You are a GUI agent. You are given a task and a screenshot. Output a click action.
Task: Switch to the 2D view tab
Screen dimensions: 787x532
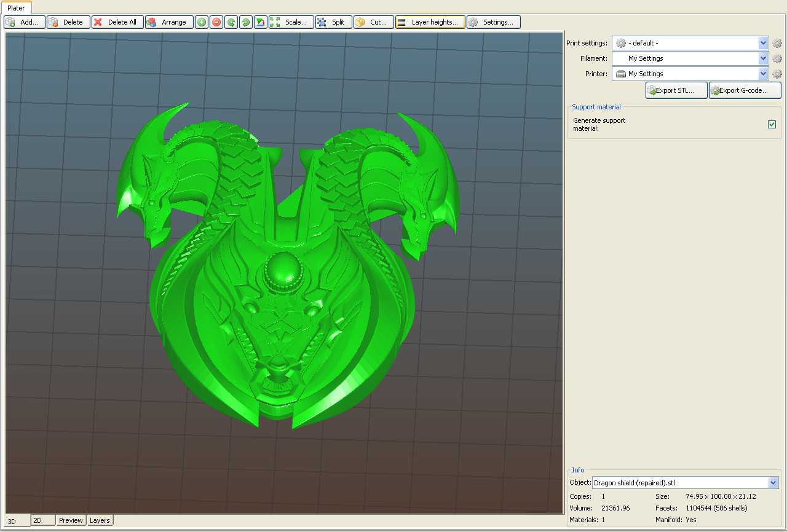[x=43, y=520]
